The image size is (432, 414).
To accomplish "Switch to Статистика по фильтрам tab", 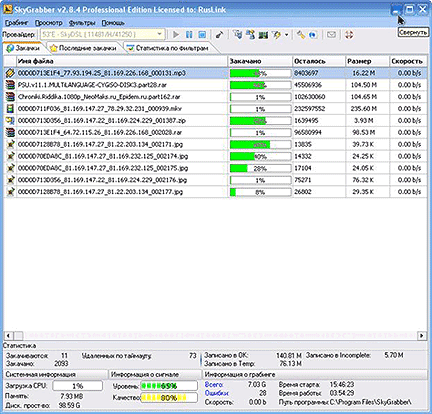I will (168, 48).
